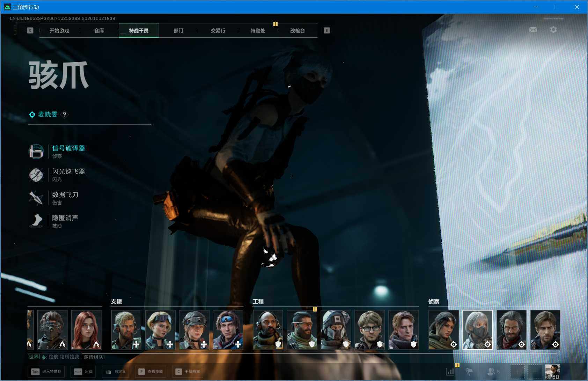Switch to the 仓库 tab
588x381 pixels.
pyautogui.click(x=99, y=30)
